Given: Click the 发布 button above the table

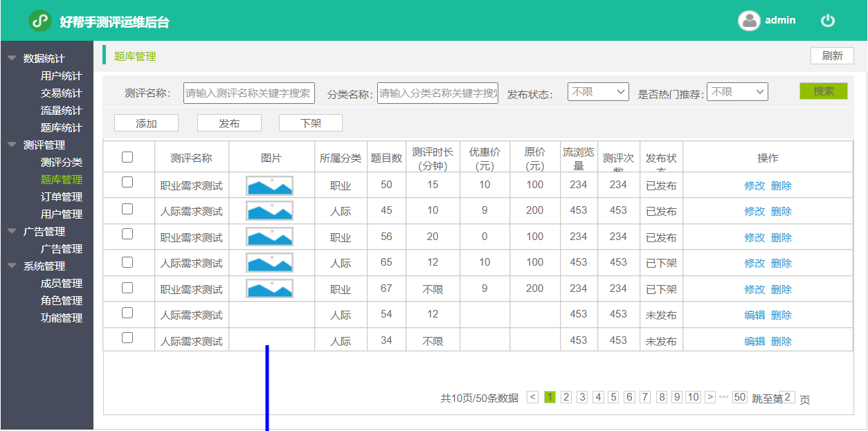Looking at the screenshot, I should coord(229,123).
